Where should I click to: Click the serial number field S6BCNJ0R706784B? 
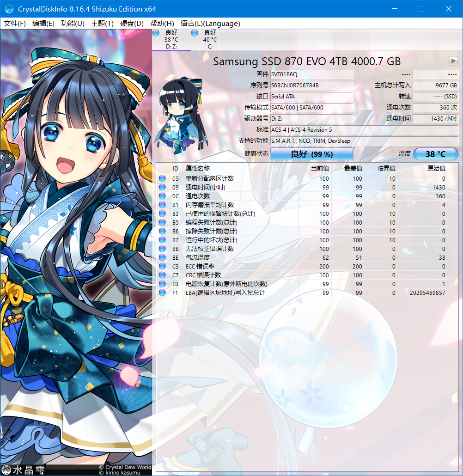pos(312,85)
